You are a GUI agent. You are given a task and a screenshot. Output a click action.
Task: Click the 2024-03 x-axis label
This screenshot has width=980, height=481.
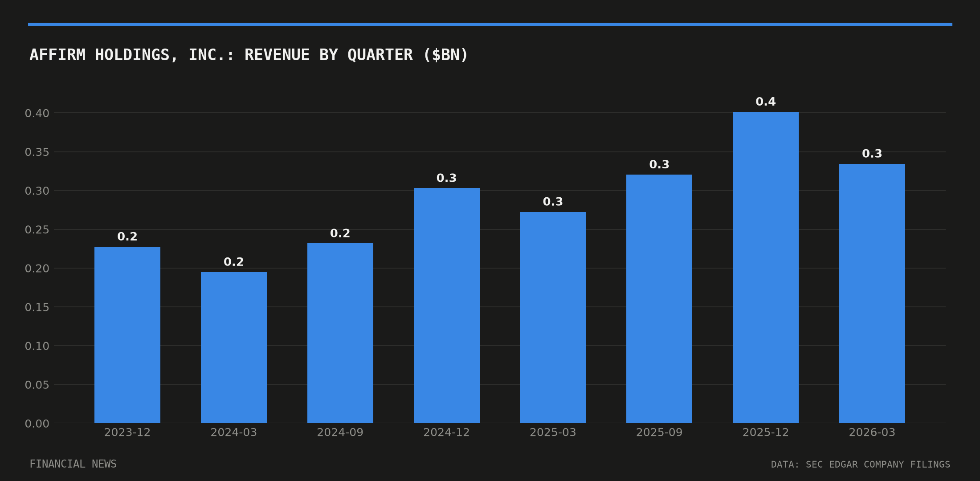pos(234,432)
